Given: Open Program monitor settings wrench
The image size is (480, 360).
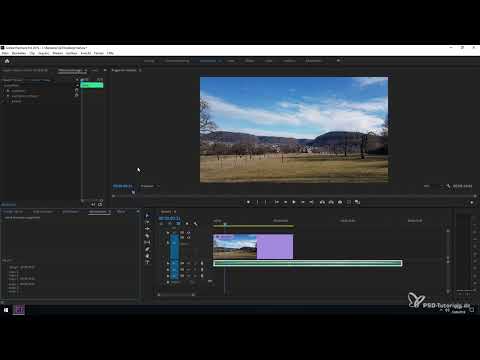Looking at the screenshot, I should click(x=448, y=186).
